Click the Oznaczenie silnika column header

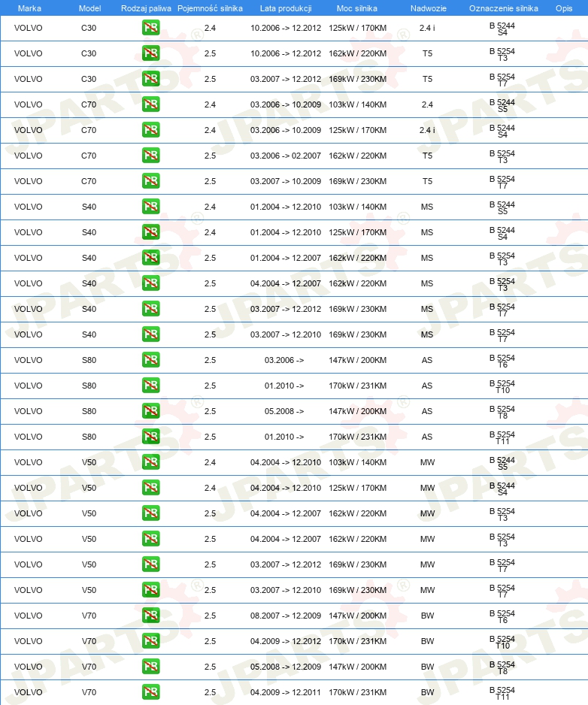pyautogui.click(x=504, y=8)
